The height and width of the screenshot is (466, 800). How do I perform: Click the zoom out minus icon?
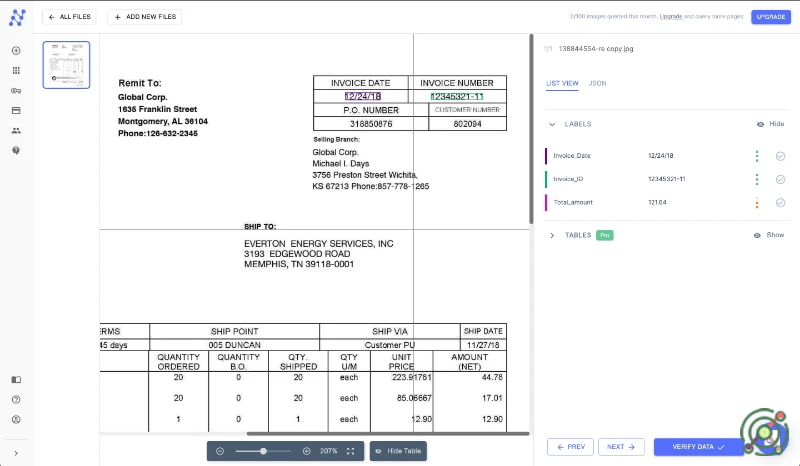(219, 451)
